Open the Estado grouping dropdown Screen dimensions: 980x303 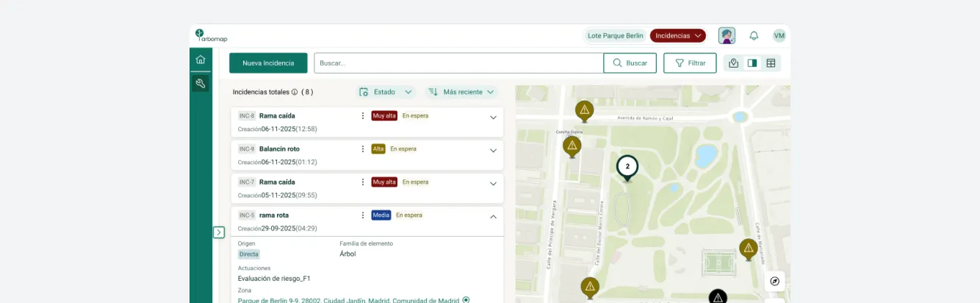click(386, 92)
